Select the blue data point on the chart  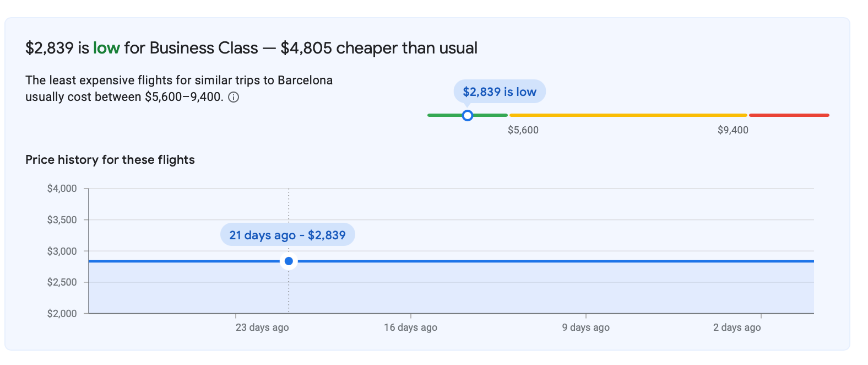tap(289, 261)
